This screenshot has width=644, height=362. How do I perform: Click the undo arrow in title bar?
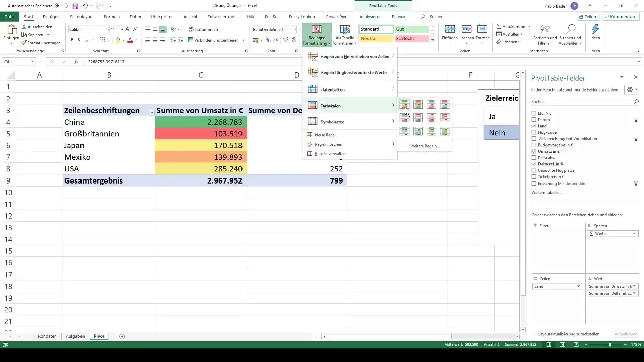point(85,6)
